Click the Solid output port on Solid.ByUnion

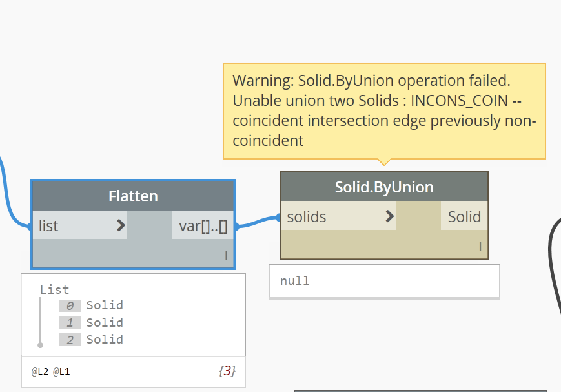(x=464, y=217)
